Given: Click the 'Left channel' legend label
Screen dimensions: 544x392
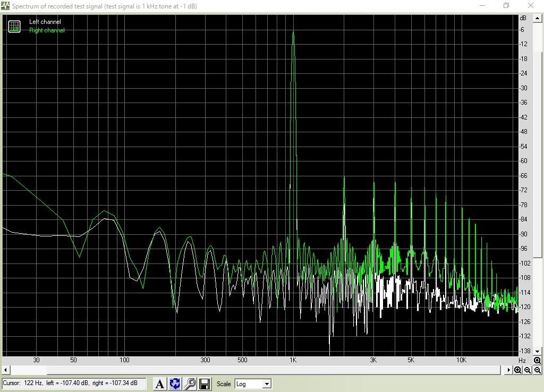Looking at the screenshot, I should click(45, 21).
